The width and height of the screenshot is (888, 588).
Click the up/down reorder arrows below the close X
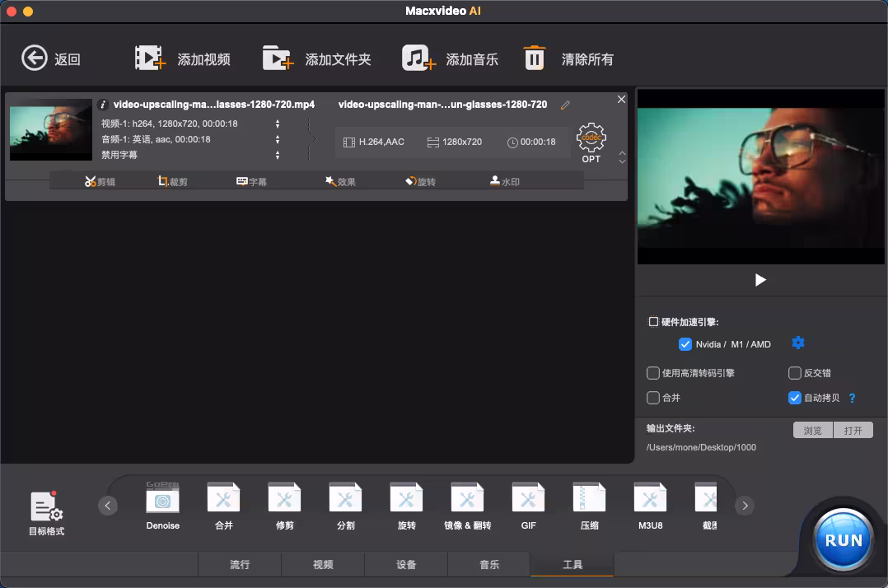pyautogui.click(x=622, y=157)
